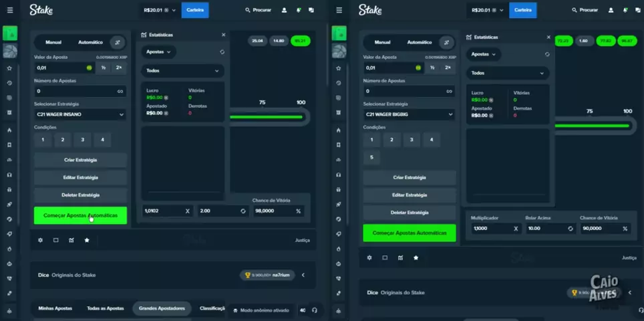
Task: Toggle roll direction icon beside 2.00 field
Action: pyautogui.click(x=243, y=211)
